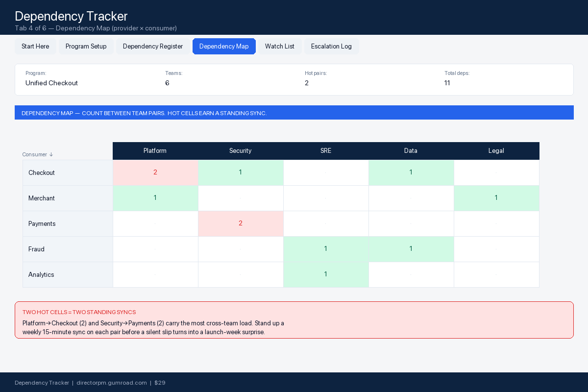Click the Merchant–Platform cell showing 1
This screenshot has width=588, height=392.
click(x=155, y=198)
